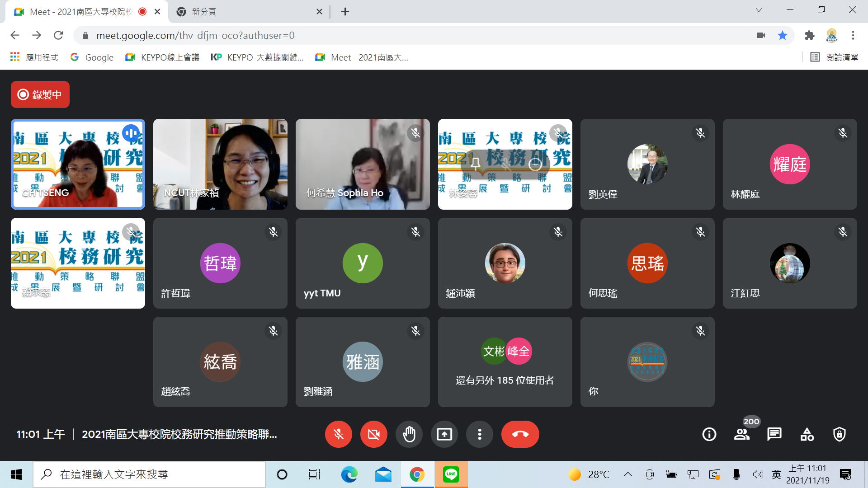The height and width of the screenshot is (488, 868).
Task: Click the raise hand button
Action: [409, 434]
